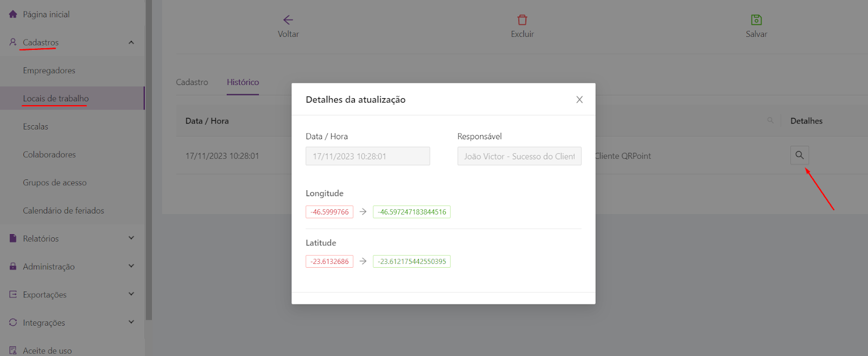Expand the Relatórios menu chevron

pyautogui.click(x=131, y=238)
